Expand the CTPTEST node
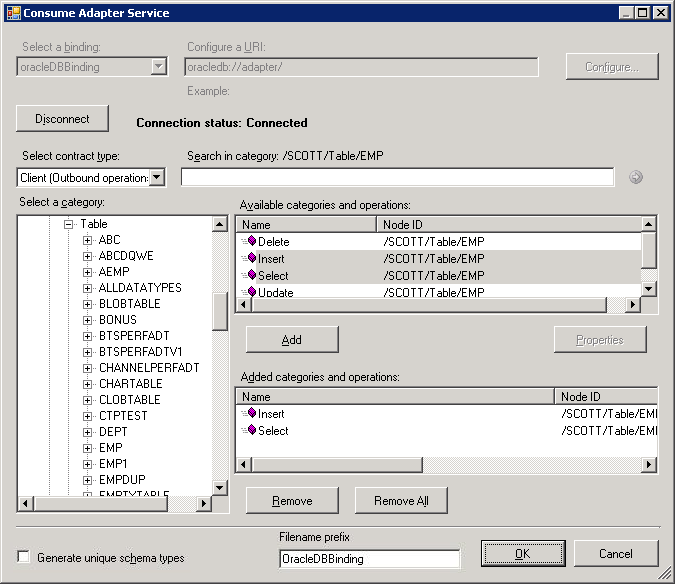675x584 pixels. click(87, 416)
